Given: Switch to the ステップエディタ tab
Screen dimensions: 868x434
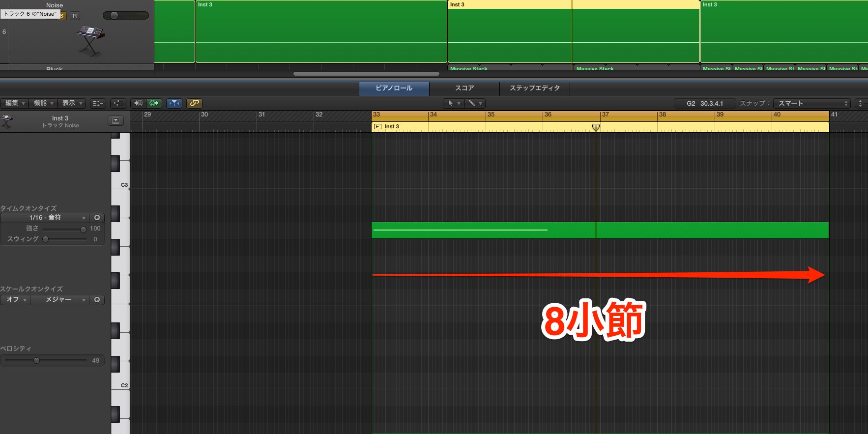Looking at the screenshot, I should coord(535,88).
